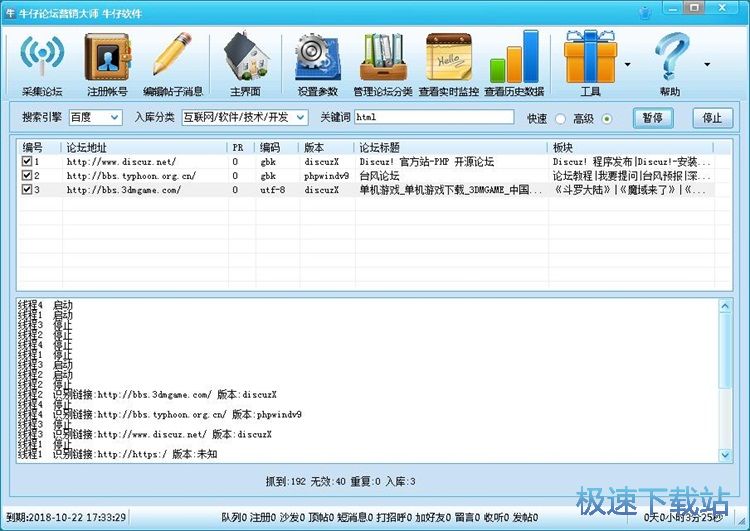Click the 工具 gift box icon

(590, 64)
